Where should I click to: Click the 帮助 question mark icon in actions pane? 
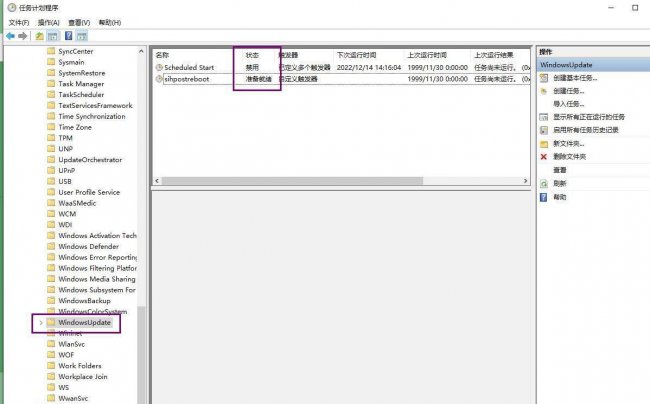point(543,197)
